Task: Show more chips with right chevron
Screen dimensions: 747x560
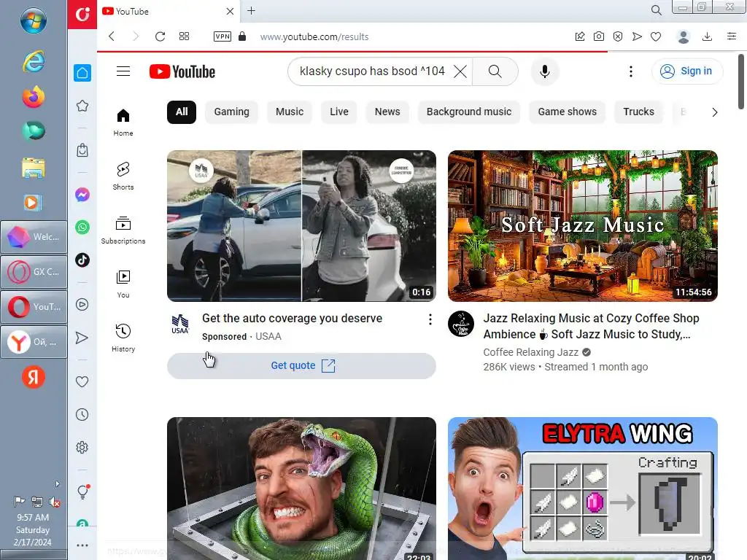Action: [x=715, y=112]
